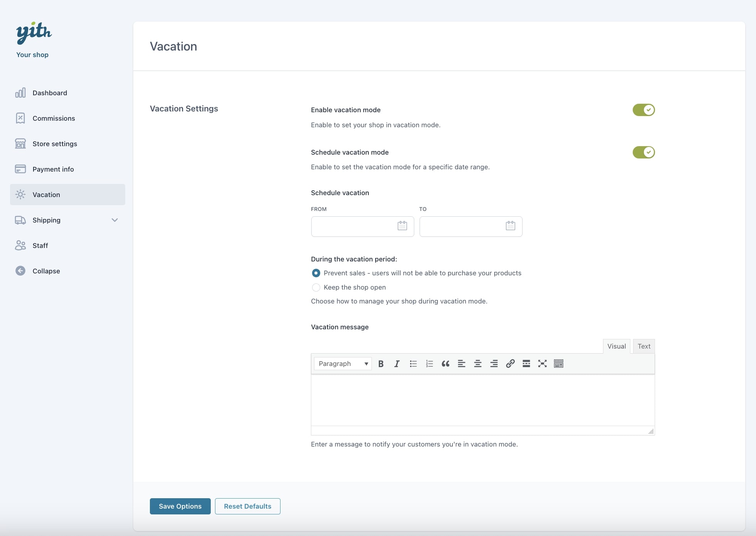
Task: Click the TO date input field
Action: (x=462, y=226)
